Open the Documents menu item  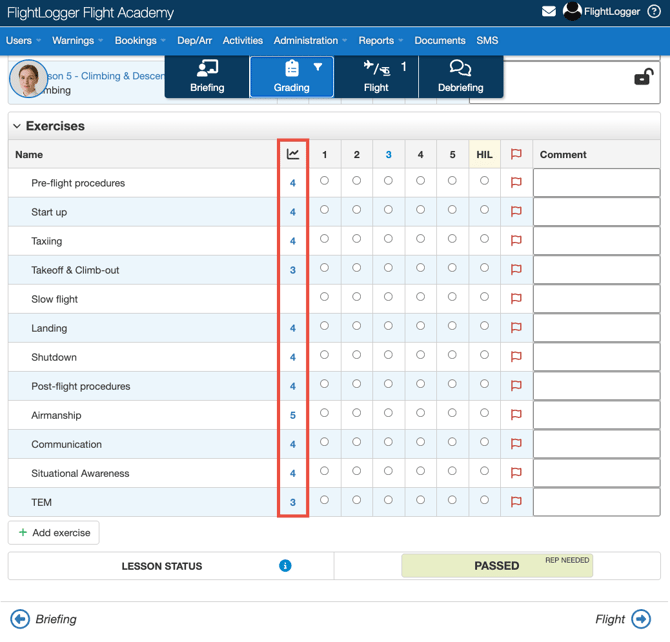coord(439,41)
